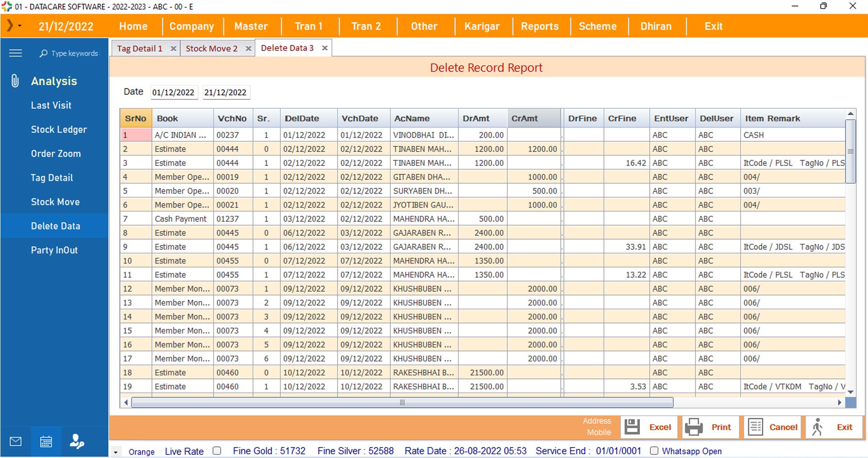Click the grid's scroll down arrow
Viewport: 868px width, 458px height.
click(850, 392)
